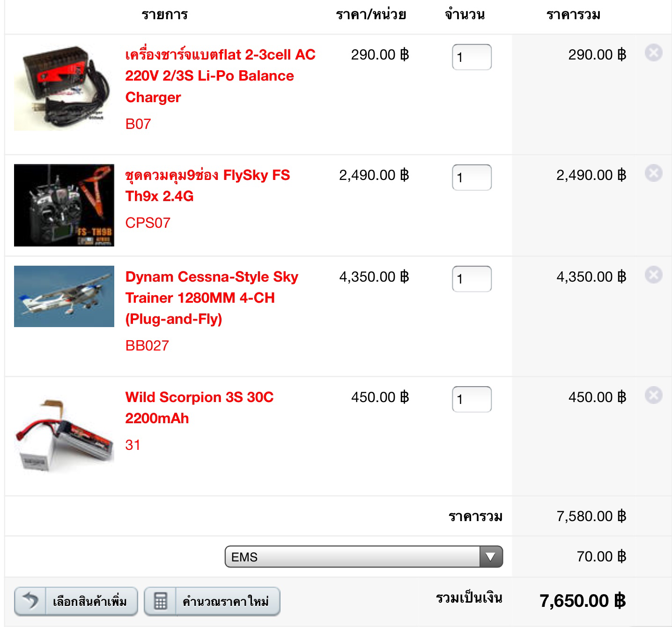
Task: Remove the Li-Po Balance Charger from the cart
Action: pyautogui.click(x=653, y=52)
